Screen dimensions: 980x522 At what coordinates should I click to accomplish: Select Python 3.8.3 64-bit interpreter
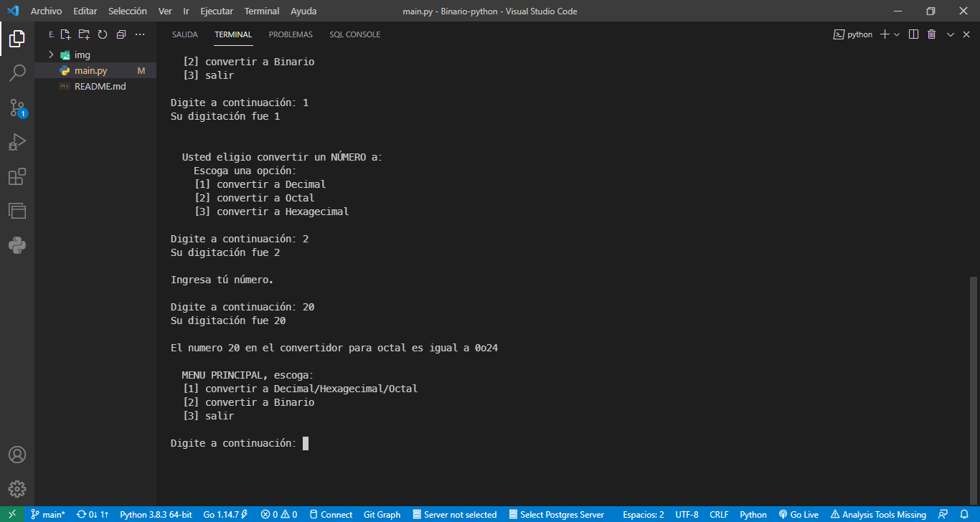point(156,514)
